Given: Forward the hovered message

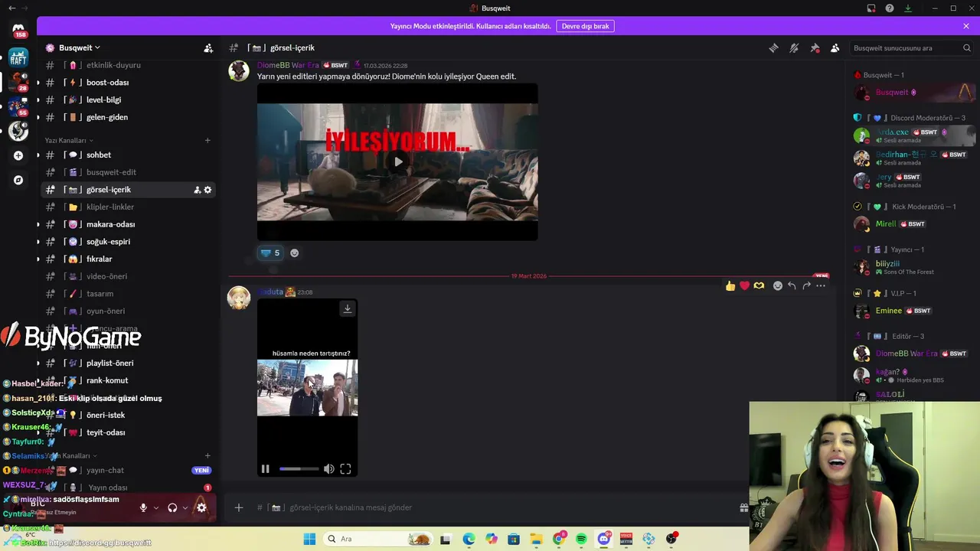Looking at the screenshot, I should (x=806, y=285).
